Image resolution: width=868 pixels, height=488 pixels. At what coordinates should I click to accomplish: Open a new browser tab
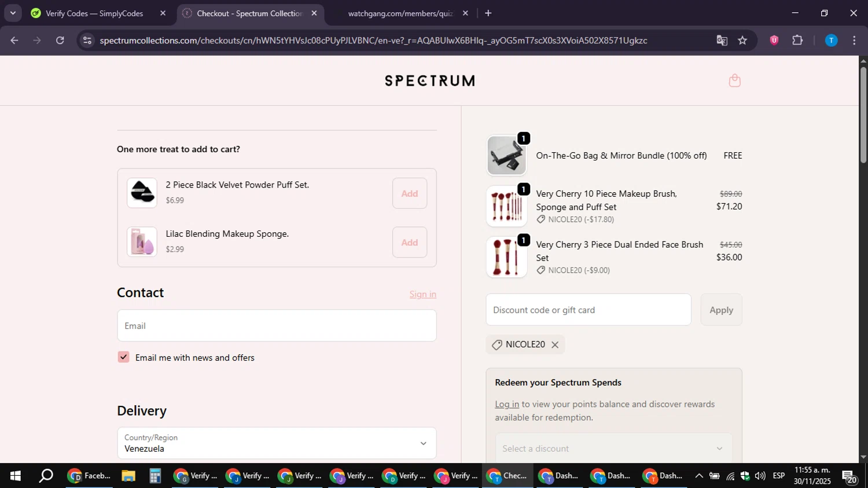pos(488,13)
